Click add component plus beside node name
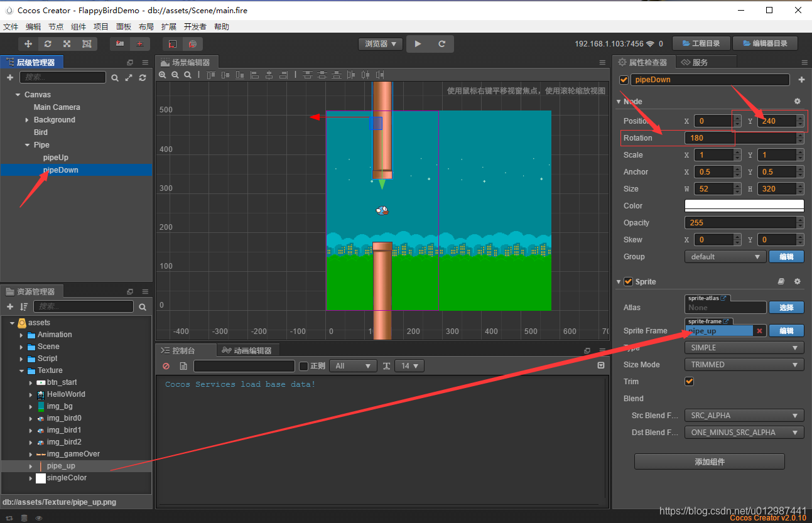Screen dimensions: 812x523 click(801, 80)
